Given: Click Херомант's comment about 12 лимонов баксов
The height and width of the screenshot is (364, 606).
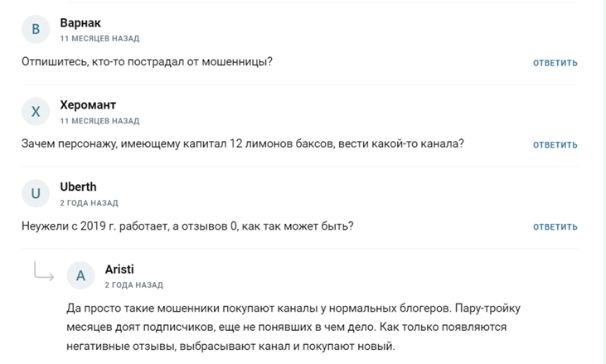Looking at the screenshot, I should point(243,143).
